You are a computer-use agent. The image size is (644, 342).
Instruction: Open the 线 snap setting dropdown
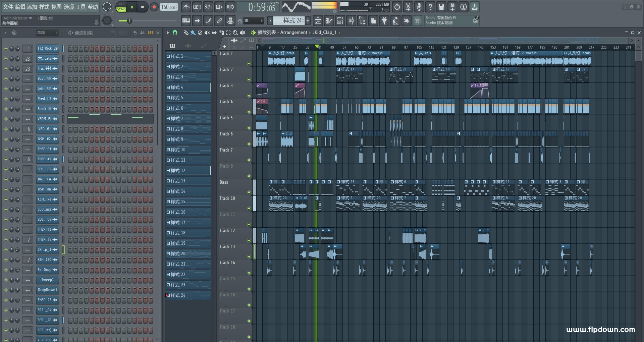click(254, 21)
